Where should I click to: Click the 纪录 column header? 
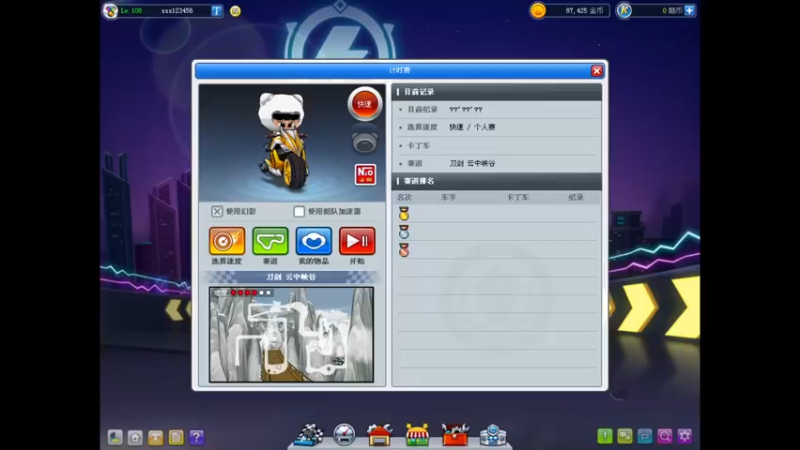pos(576,197)
